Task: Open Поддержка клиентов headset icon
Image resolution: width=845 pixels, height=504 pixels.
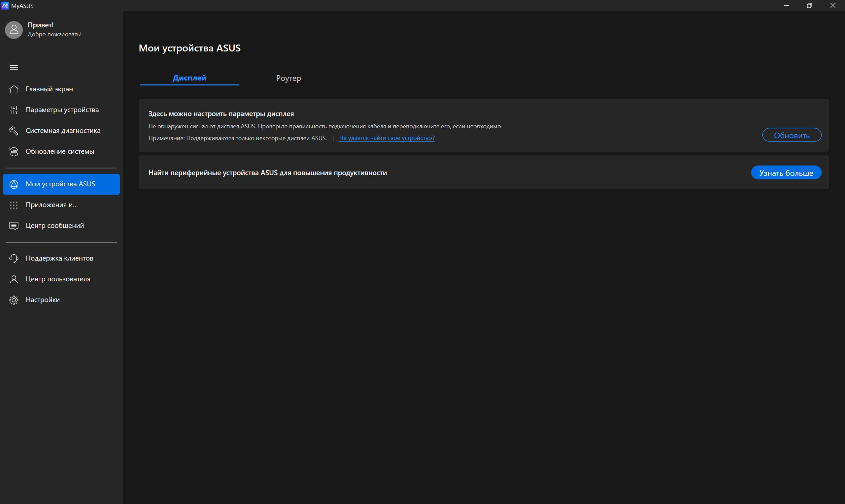Action: [x=14, y=259]
